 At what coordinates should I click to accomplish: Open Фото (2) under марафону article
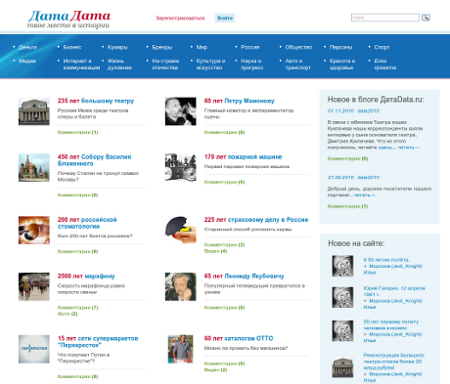(x=67, y=314)
